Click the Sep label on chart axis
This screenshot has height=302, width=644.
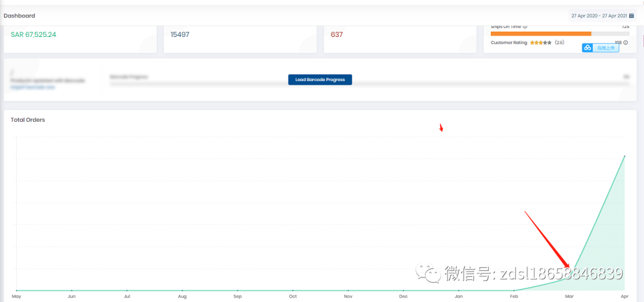[237, 296]
